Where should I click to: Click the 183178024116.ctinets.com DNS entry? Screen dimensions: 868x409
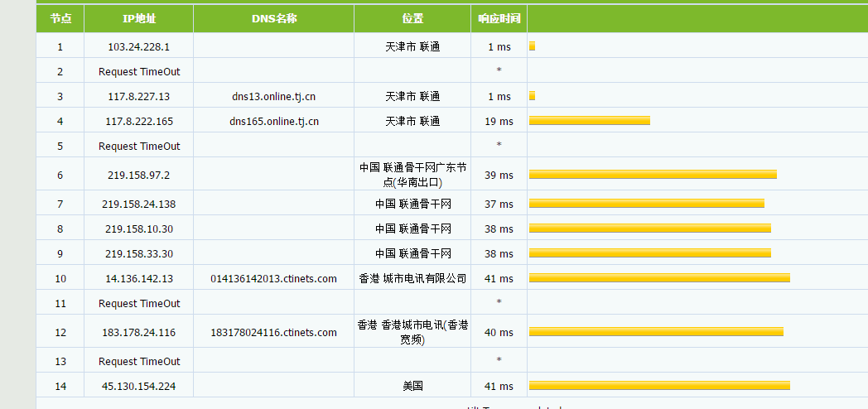tap(274, 333)
